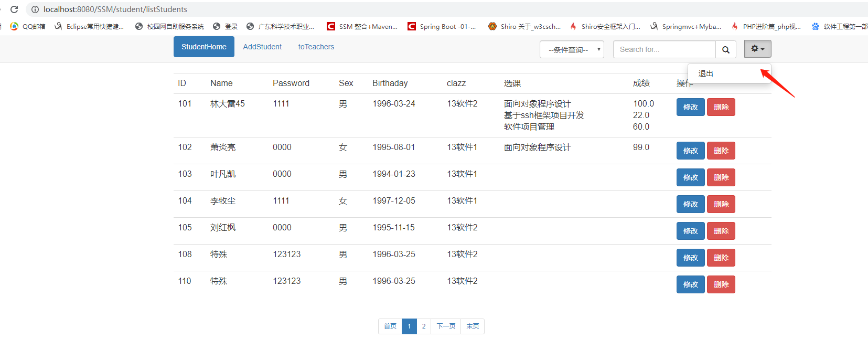Click the name 叶凡凯
868x339 pixels.
[x=223, y=174]
